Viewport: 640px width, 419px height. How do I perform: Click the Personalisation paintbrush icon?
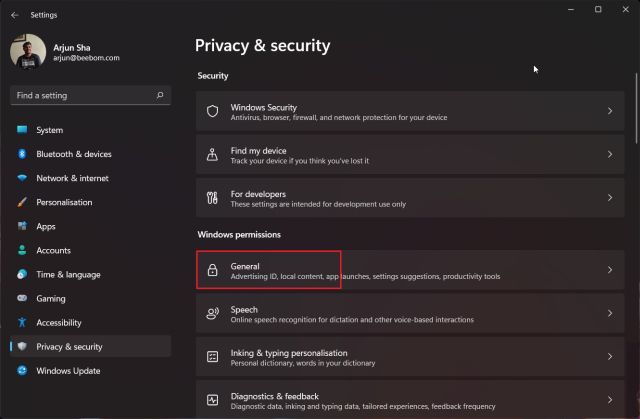click(22, 202)
